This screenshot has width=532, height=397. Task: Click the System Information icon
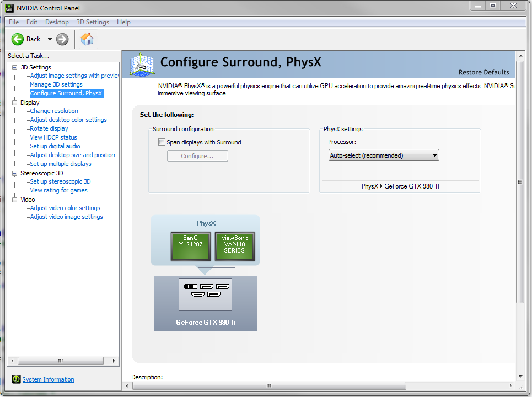pyautogui.click(x=17, y=379)
